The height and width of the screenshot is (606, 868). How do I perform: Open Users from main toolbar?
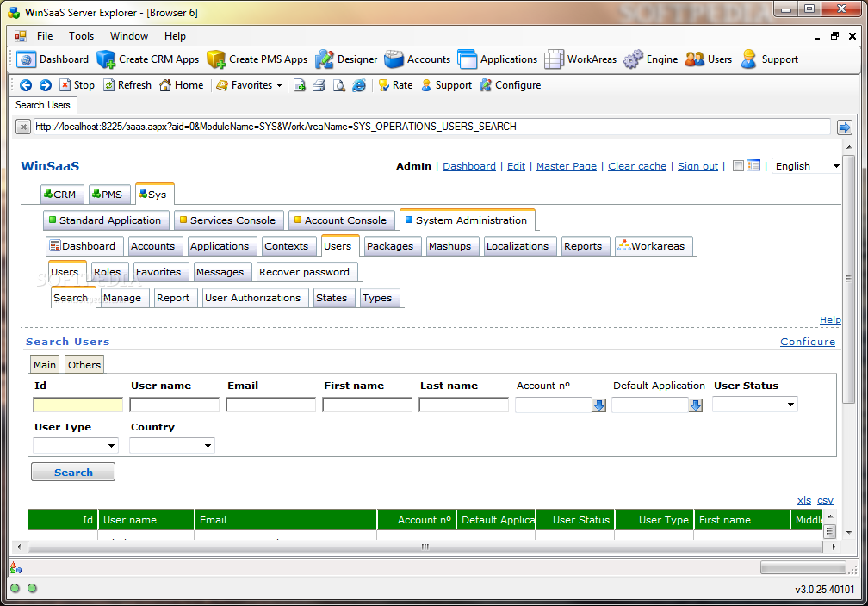709,59
